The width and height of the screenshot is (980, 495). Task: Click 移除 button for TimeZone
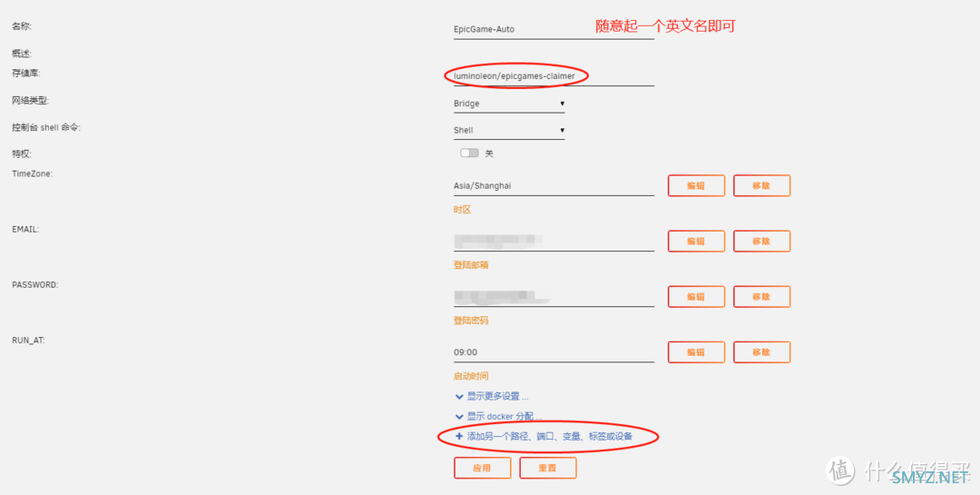[x=761, y=186]
